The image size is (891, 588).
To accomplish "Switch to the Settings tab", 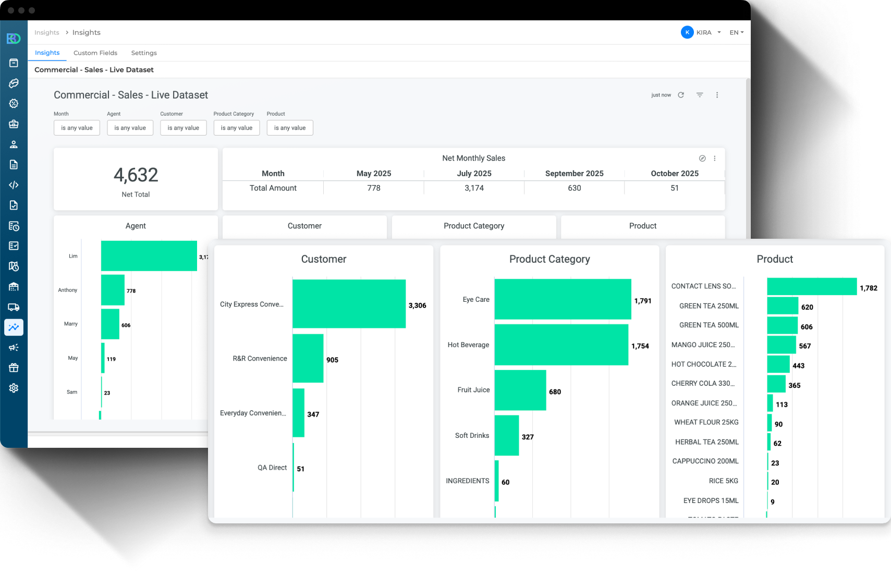I will (x=144, y=53).
